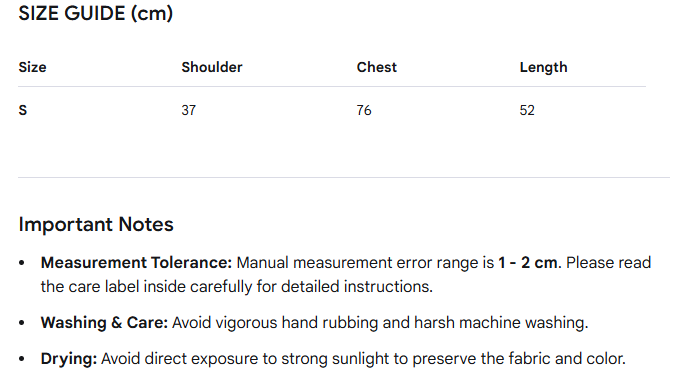Click the S size row label
The image size is (692, 372).
tap(23, 110)
